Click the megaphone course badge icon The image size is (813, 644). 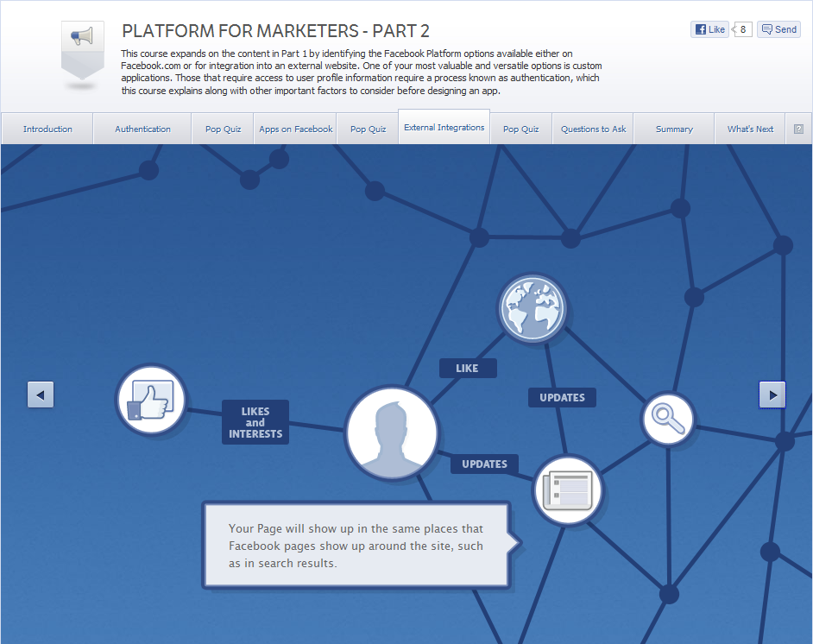[83, 50]
